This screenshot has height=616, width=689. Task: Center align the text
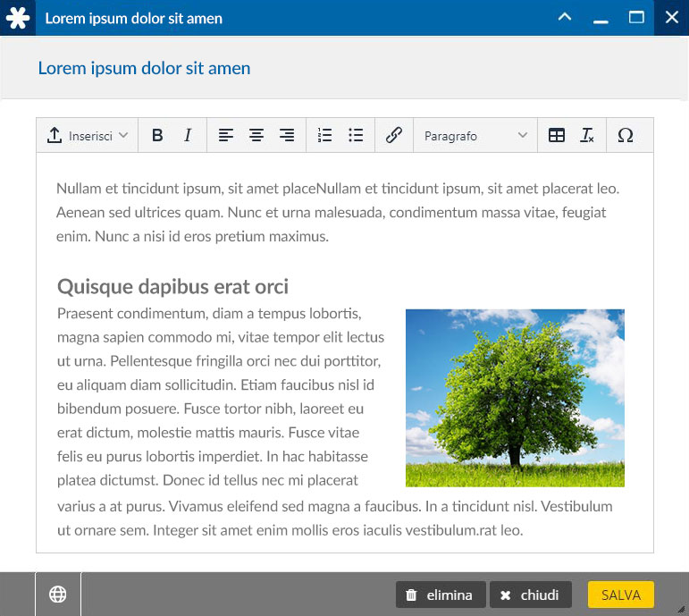256,135
